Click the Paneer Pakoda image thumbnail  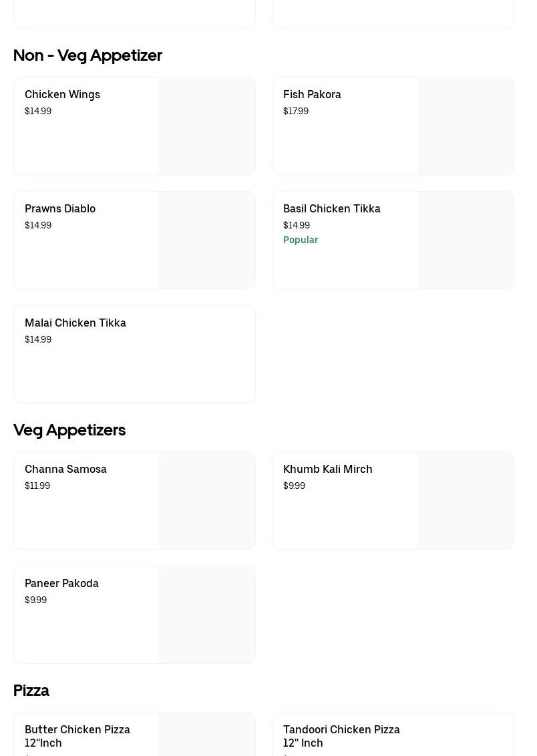(x=207, y=615)
